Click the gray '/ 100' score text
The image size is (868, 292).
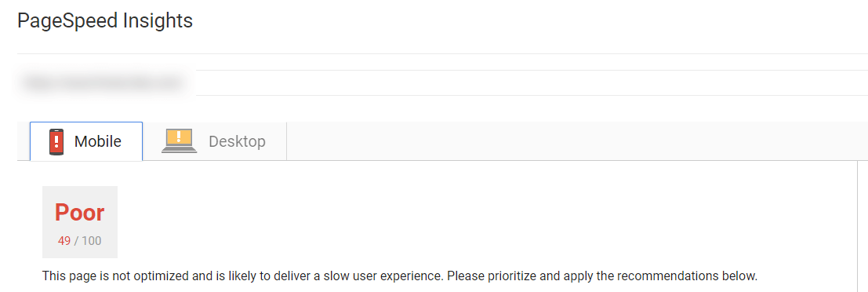tap(88, 241)
